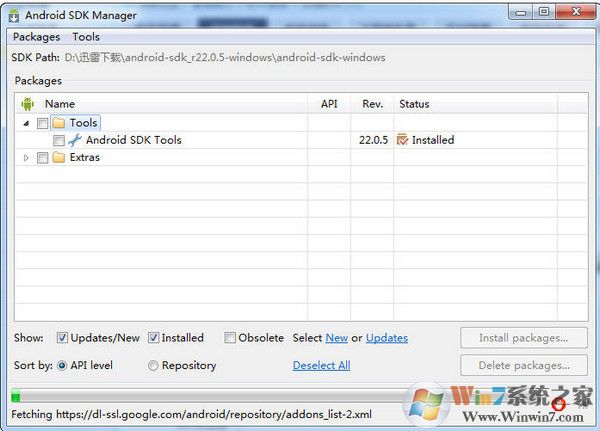
Task: Toggle the Updates/New checkbox
Action: (x=62, y=338)
